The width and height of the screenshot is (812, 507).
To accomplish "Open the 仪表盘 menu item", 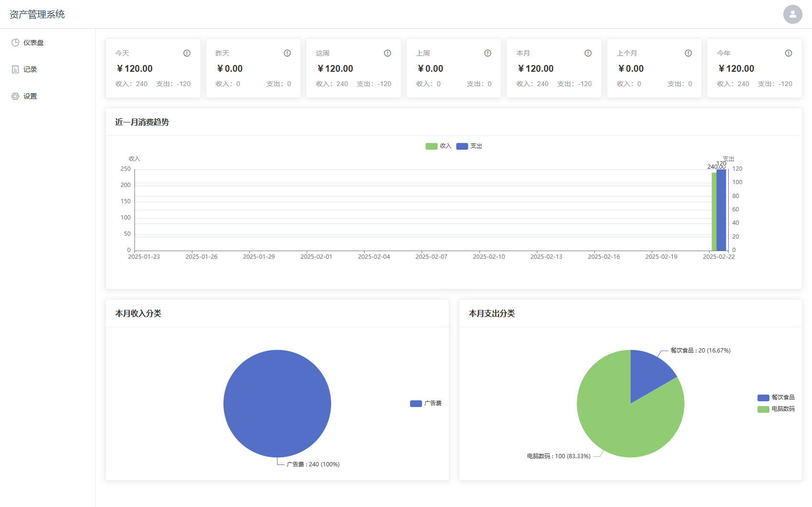I will pyautogui.click(x=48, y=43).
